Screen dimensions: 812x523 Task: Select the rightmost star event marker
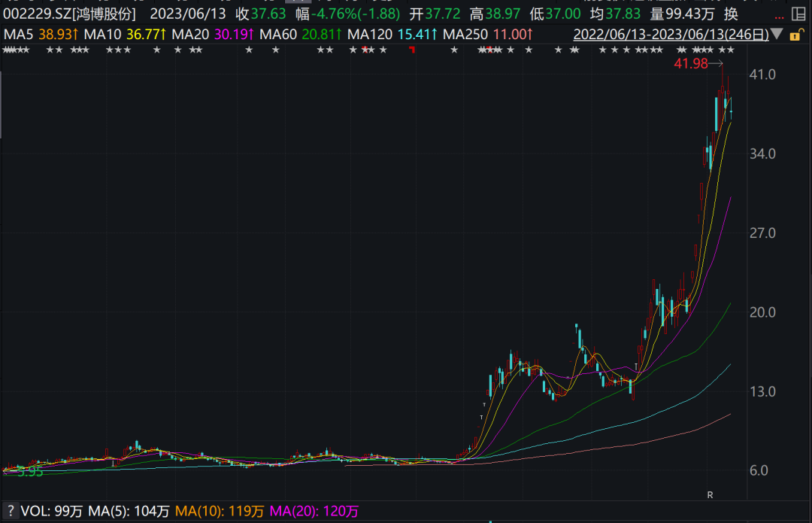point(731,50)
